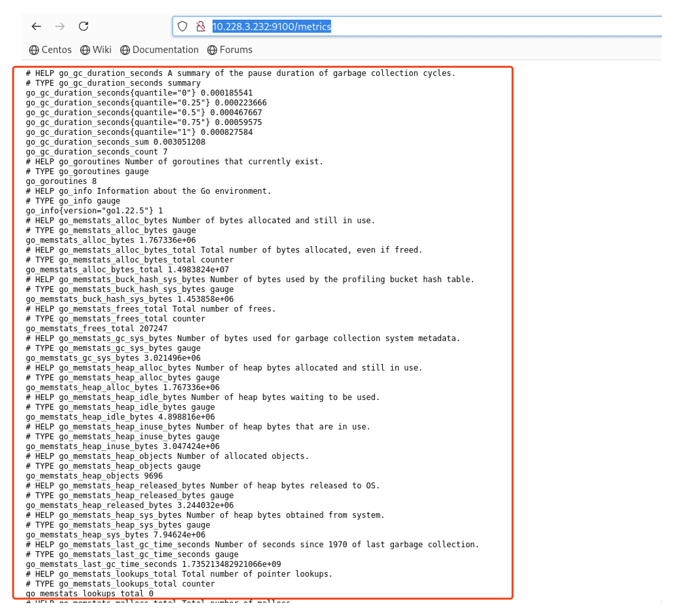Go back to the previous page

[x=36, y=27]
